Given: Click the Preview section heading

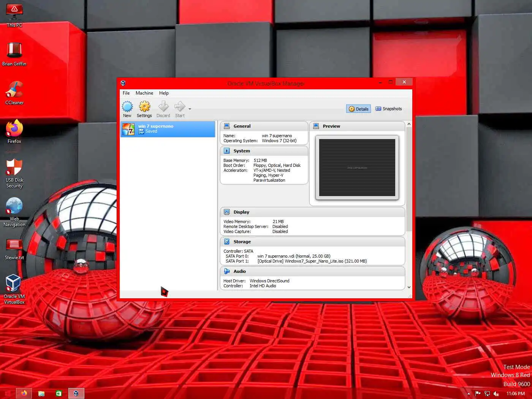Looking at the screenshot, I should click(x=331, y=126).
